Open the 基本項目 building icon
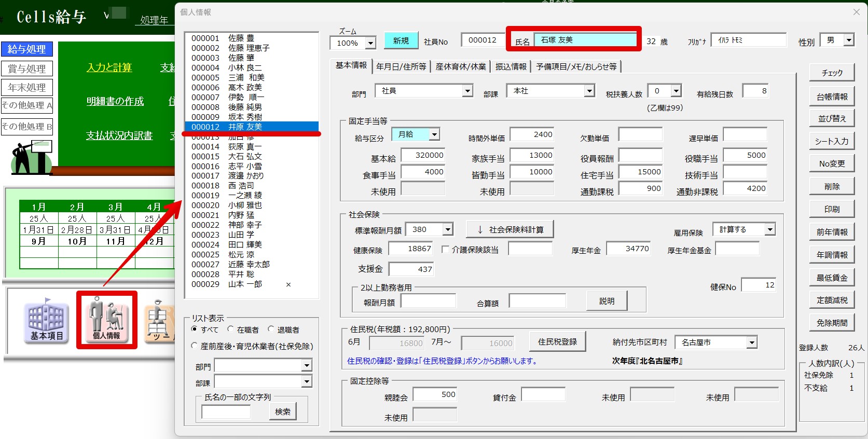Image resolution: width=868 pixels, height=439 pixels. [46, 320]
